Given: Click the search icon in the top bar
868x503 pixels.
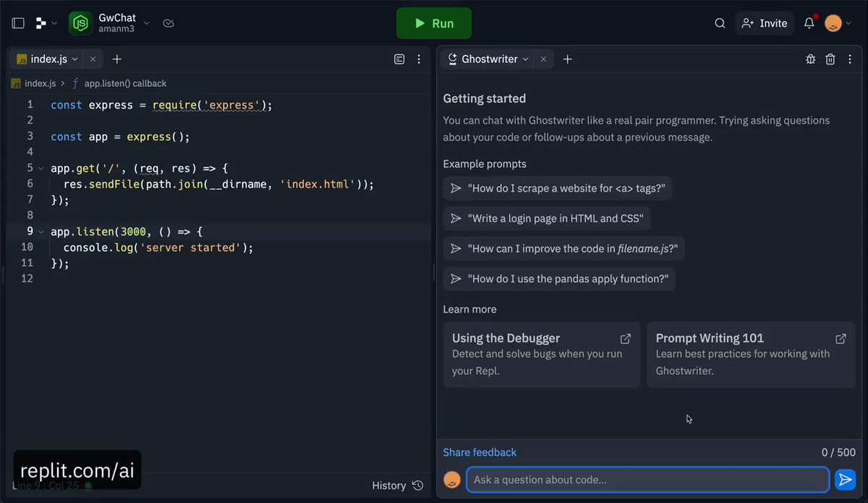Looking at the screenshot, I should click(720, 22).
